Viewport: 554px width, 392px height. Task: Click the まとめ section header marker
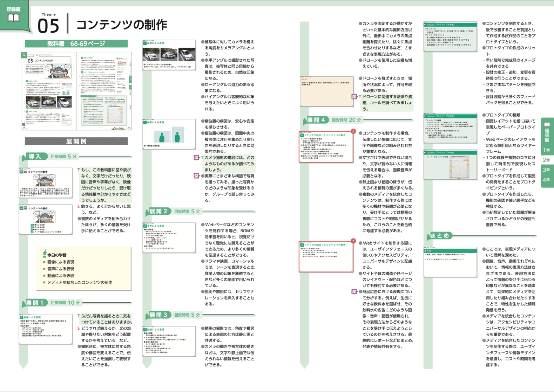click(439, 236)
